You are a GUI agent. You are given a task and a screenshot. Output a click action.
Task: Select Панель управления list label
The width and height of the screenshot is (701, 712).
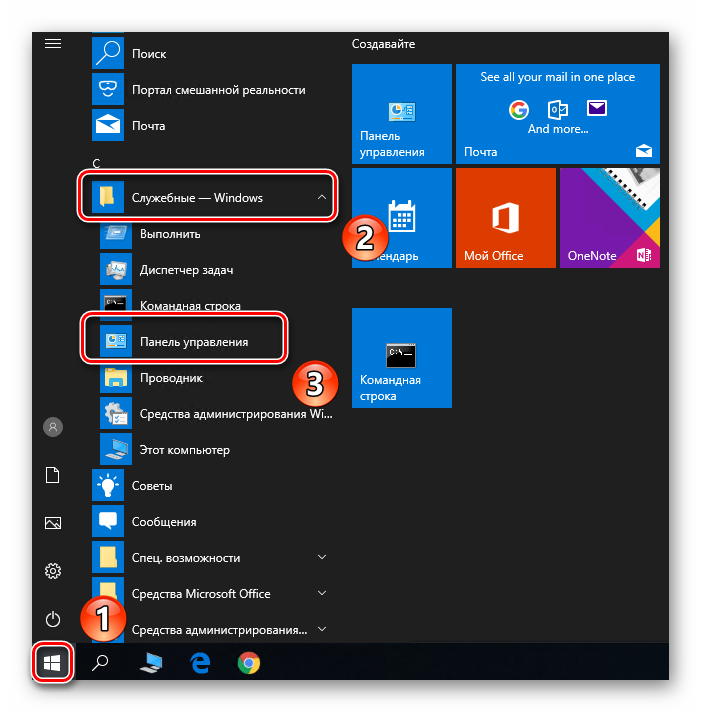(194, 341)
